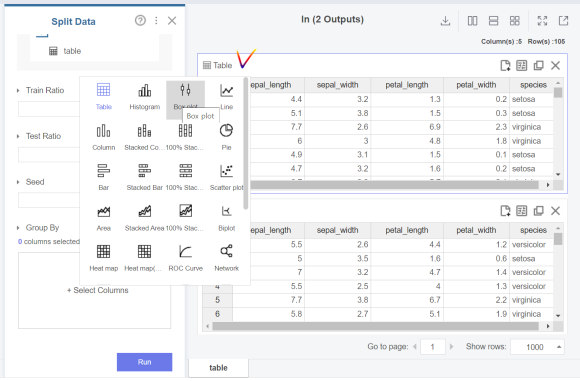Viewport: 580px width, 381px height.
Task: Toggle full screen view of outputs
Action: click(x=542, y=21)
